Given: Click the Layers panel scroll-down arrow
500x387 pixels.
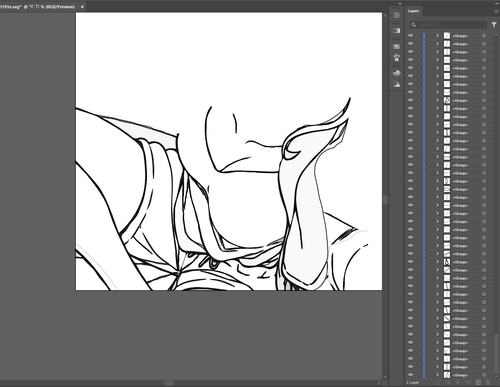Looking at the screenshot, I should [497, 377].
